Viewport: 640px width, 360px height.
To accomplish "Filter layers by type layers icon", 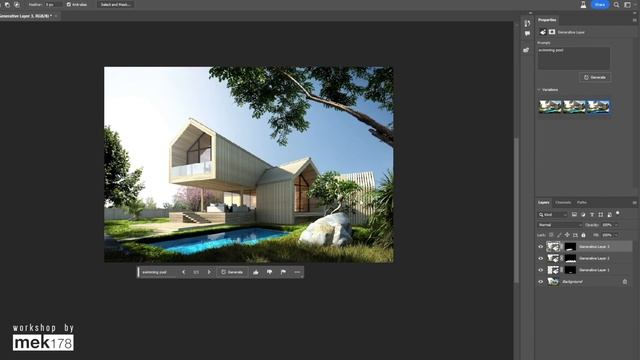I will tap(592, 214).
